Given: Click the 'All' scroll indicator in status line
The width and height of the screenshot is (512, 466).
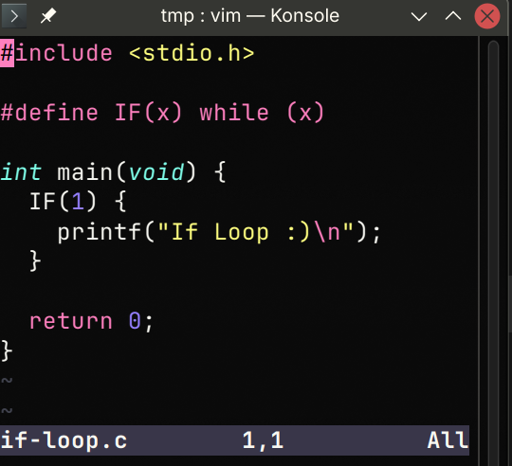Looking at the screenshot, I should click(x=448, y=440).
